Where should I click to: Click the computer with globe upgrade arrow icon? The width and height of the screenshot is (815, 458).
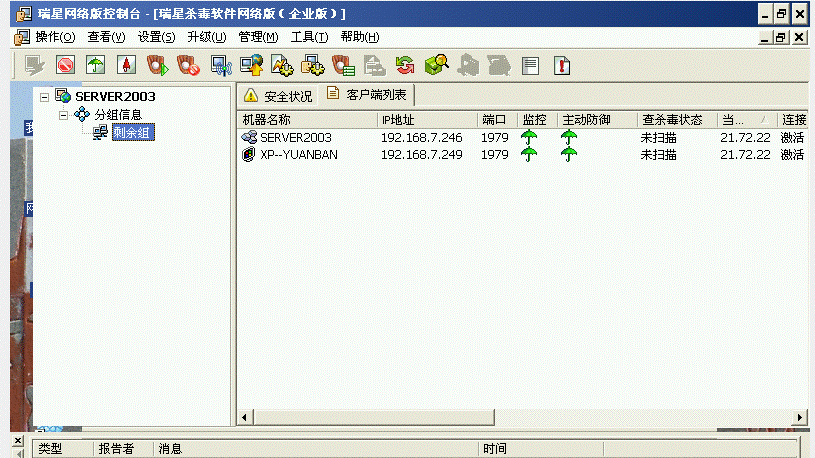click(x=252, y=66)
